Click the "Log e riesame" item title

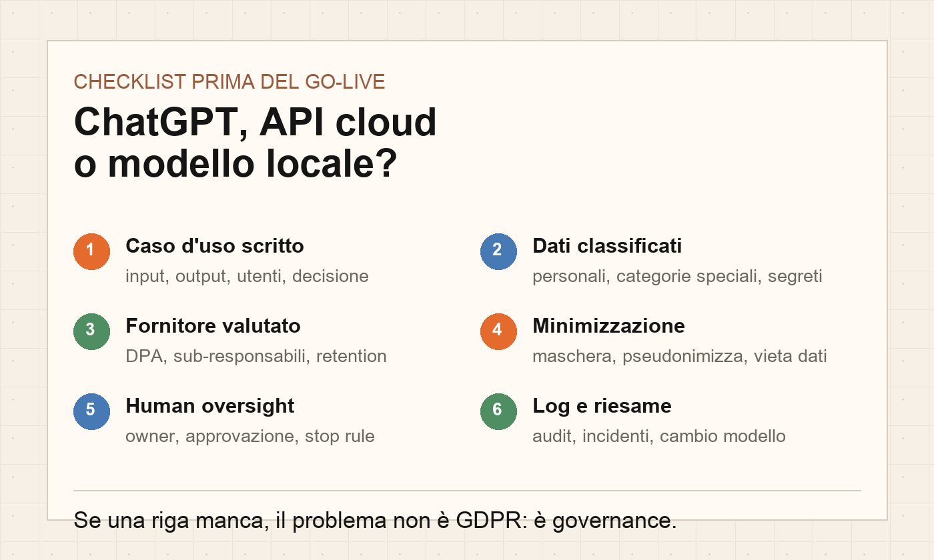602,406
